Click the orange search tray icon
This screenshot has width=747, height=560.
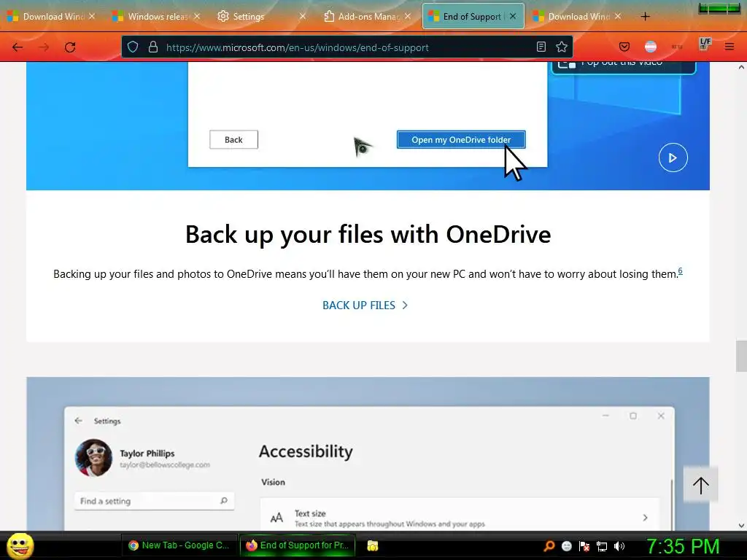click(x=549, y=546)
